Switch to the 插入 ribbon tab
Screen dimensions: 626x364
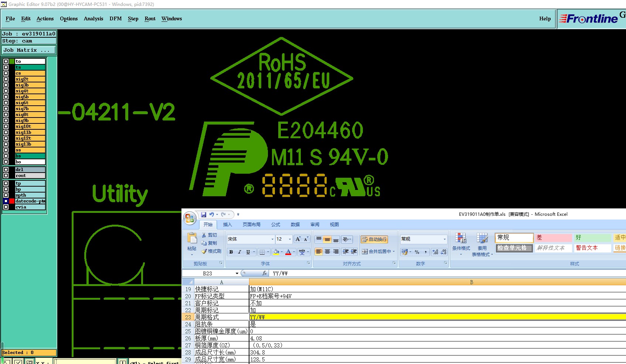[x=227, y=225]
